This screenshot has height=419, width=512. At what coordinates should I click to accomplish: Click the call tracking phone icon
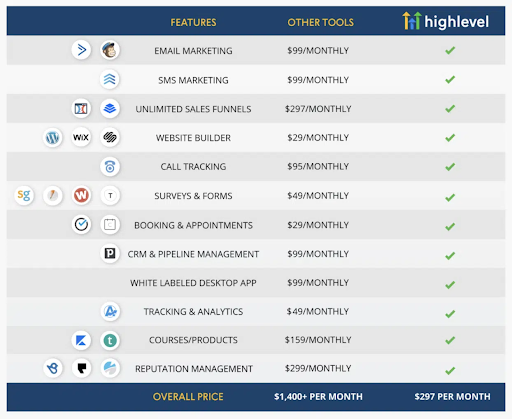tap(110, 166)
